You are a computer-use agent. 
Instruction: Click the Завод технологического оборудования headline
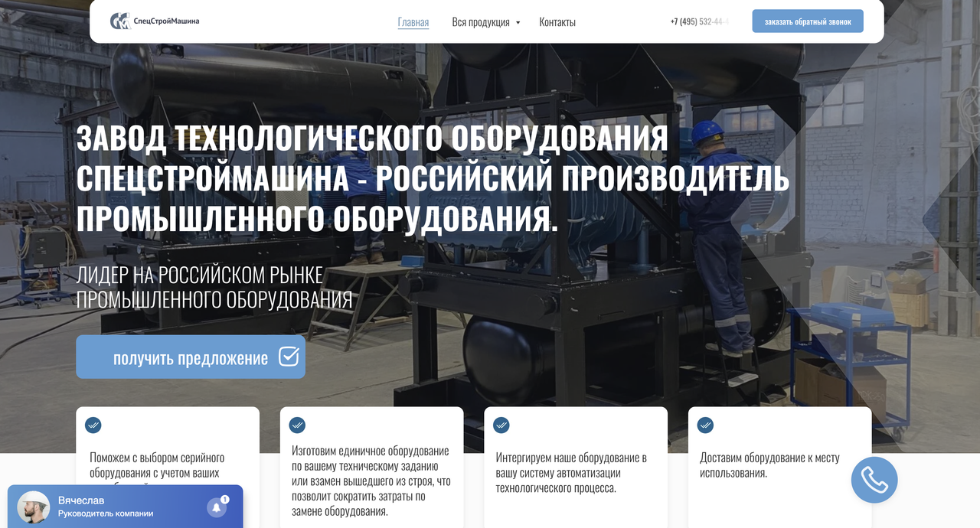coord(433,178)
